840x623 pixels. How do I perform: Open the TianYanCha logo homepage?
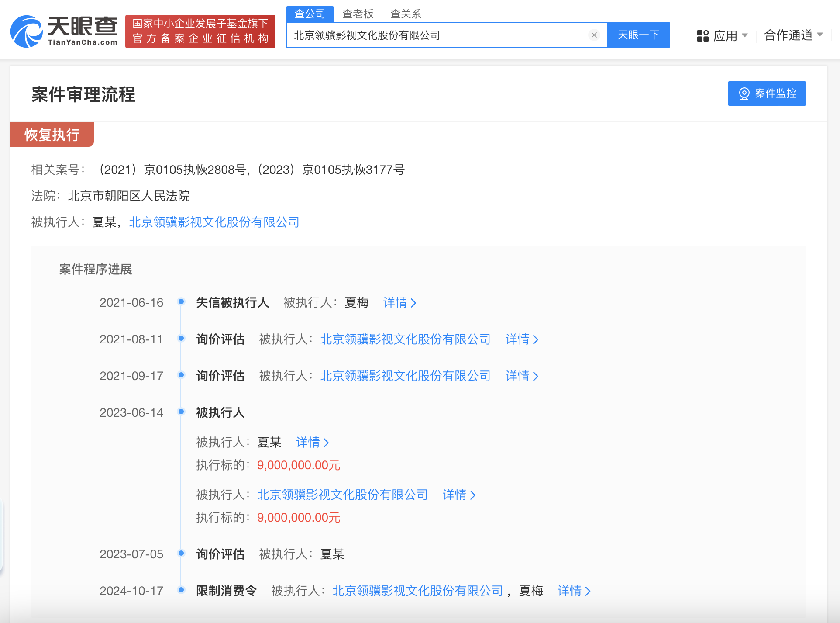tap(64, 31)
